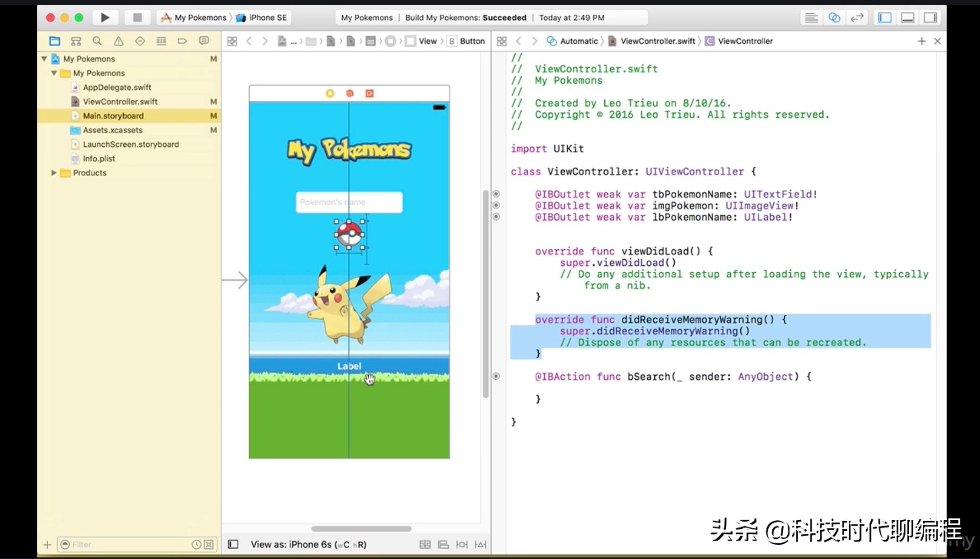Stop the running build
980x559 pixels.
(137, 17)
